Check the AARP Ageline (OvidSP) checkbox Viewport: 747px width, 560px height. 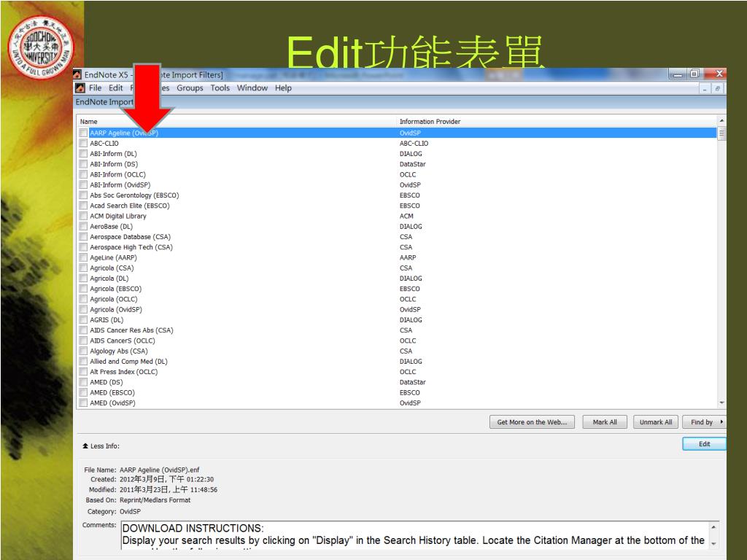click(x=83, y=133)
